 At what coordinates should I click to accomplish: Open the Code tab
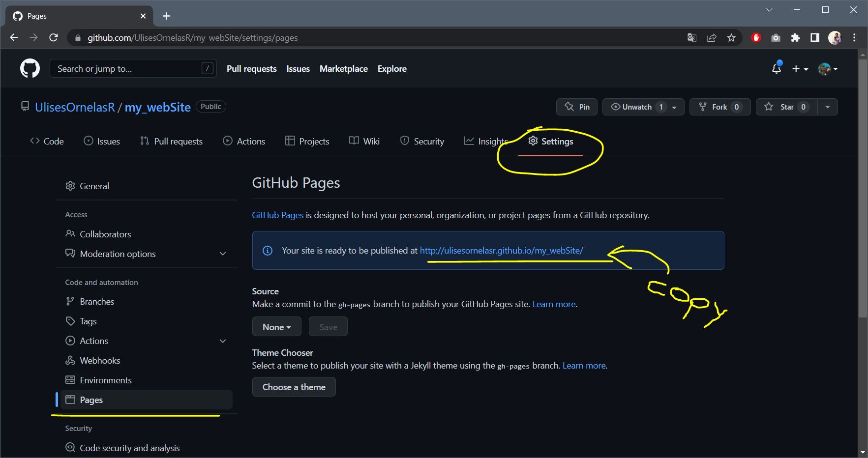coord(47,141)
